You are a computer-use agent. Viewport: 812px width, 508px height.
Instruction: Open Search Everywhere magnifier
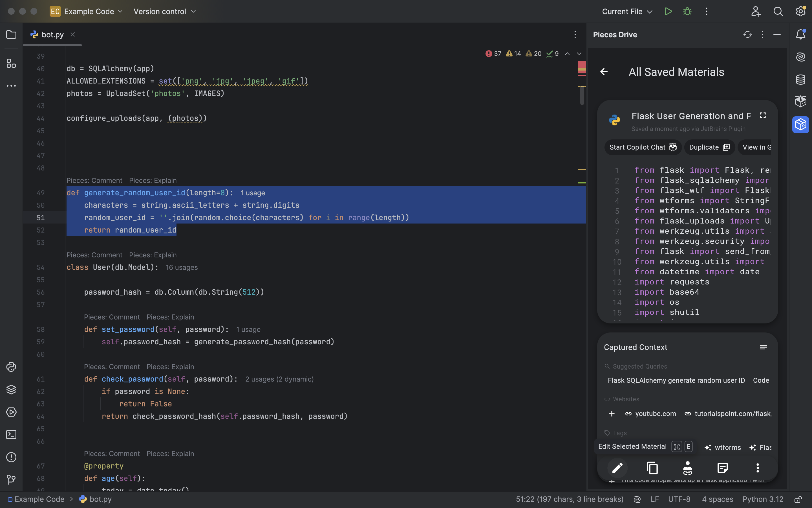coord(778,11)
